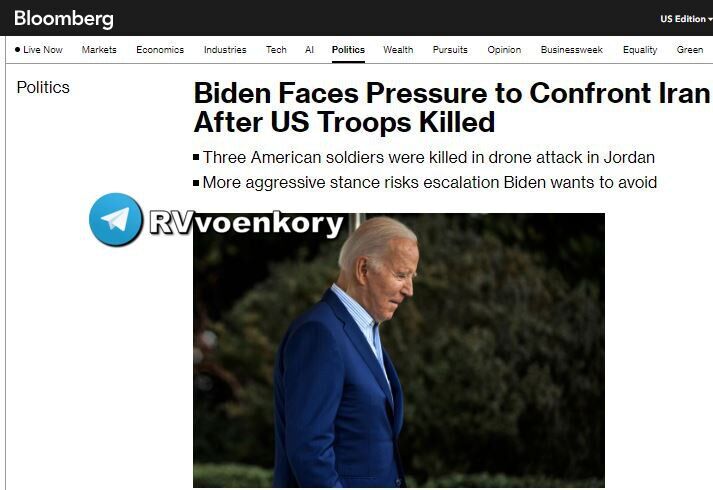Select Businessweek in the navigation
Image resolution: width=713 pixels, height=490 pixels.
pyautogui.click(x=572, y=50)
